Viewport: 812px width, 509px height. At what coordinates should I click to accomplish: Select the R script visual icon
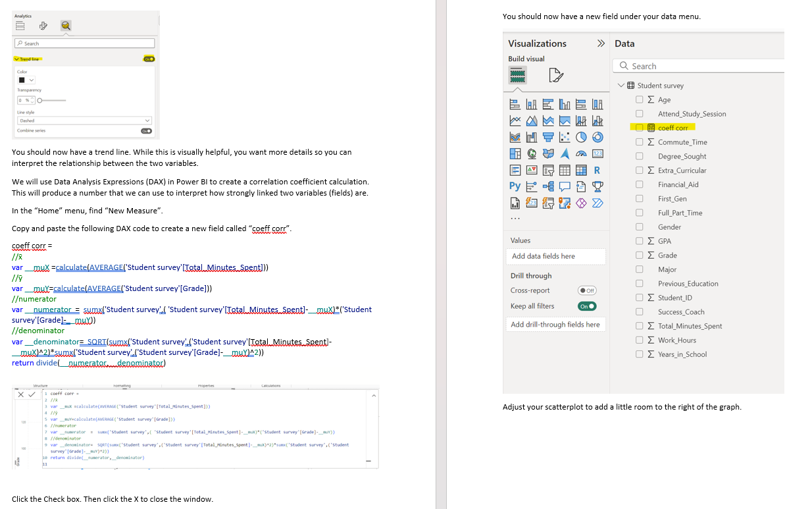point(597,170)
